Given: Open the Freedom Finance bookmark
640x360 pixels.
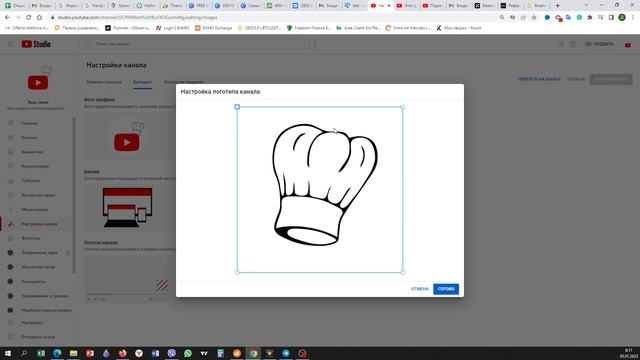Looking at the screenshot, I should click(309, 28).
